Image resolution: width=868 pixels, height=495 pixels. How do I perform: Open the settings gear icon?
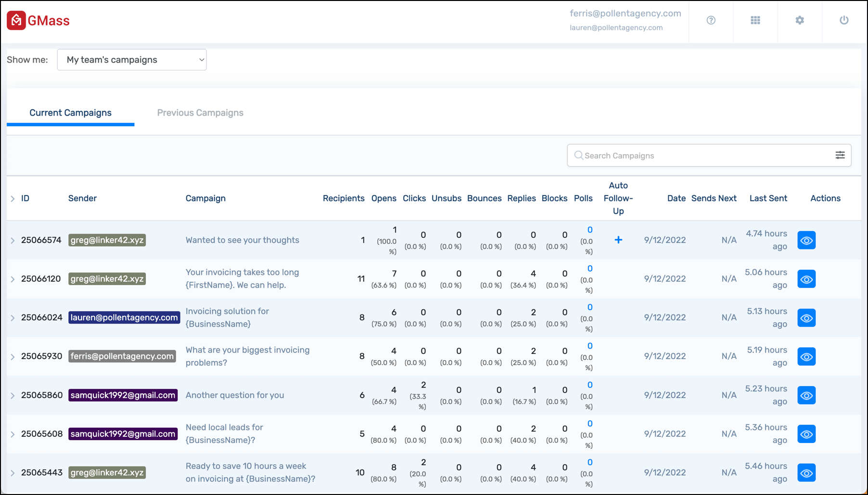800,20
